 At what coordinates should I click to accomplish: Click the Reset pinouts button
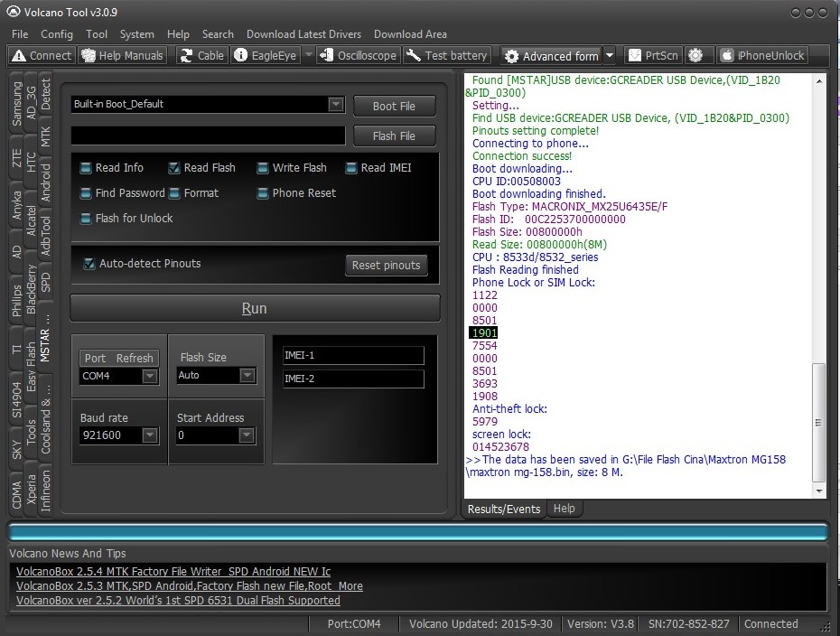(387, 266)
